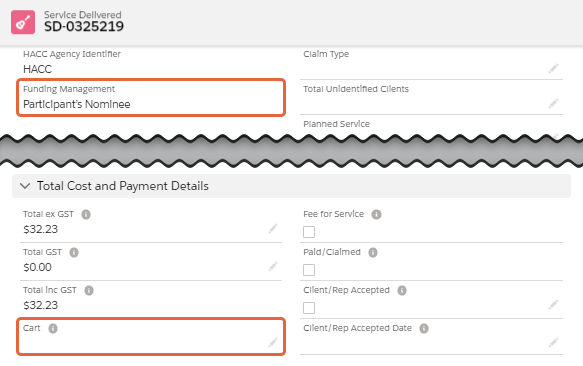583x366 pixels.
Task: Click the empty Cart field
Action: 151,336
